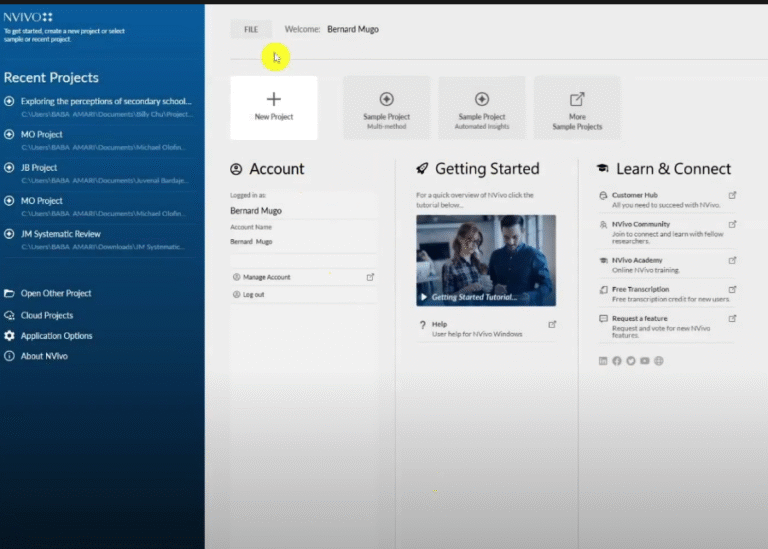Click the Log out link

[x=253, y=295]
